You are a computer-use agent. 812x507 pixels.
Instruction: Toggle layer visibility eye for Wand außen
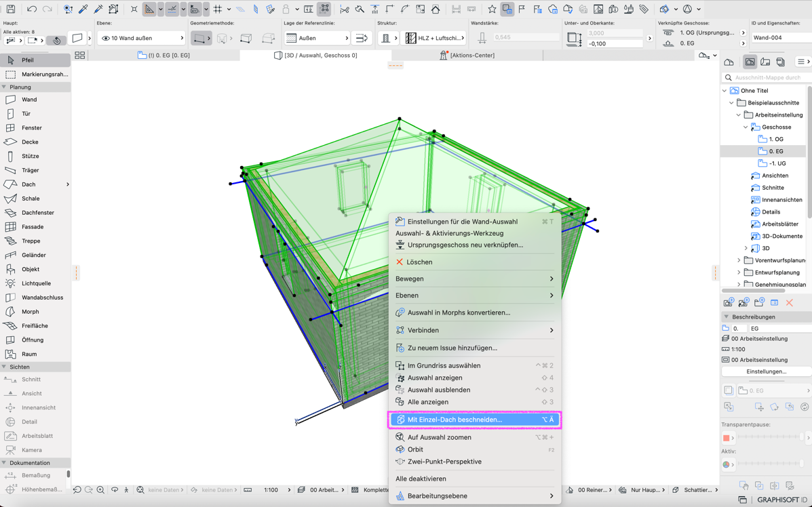pyautogui.click(x=106, y=38)
